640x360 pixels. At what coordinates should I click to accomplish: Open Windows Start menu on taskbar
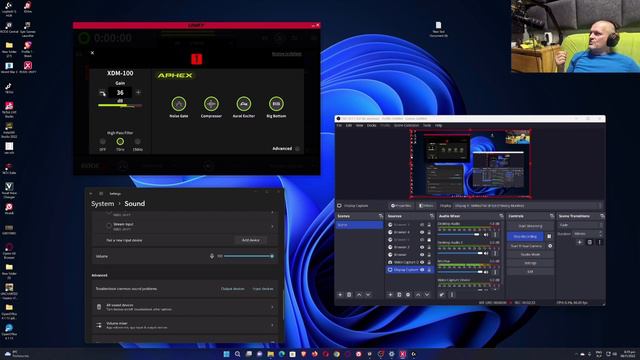(x=226, y=354)
